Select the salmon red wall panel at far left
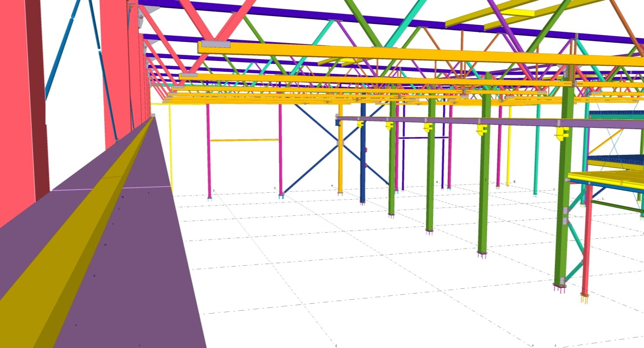 click(13, 109)
